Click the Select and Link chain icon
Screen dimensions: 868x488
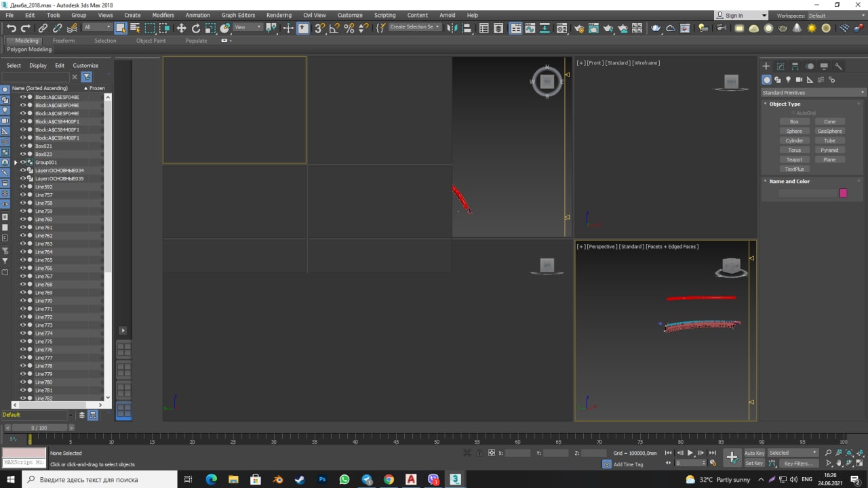coord(43,28)
